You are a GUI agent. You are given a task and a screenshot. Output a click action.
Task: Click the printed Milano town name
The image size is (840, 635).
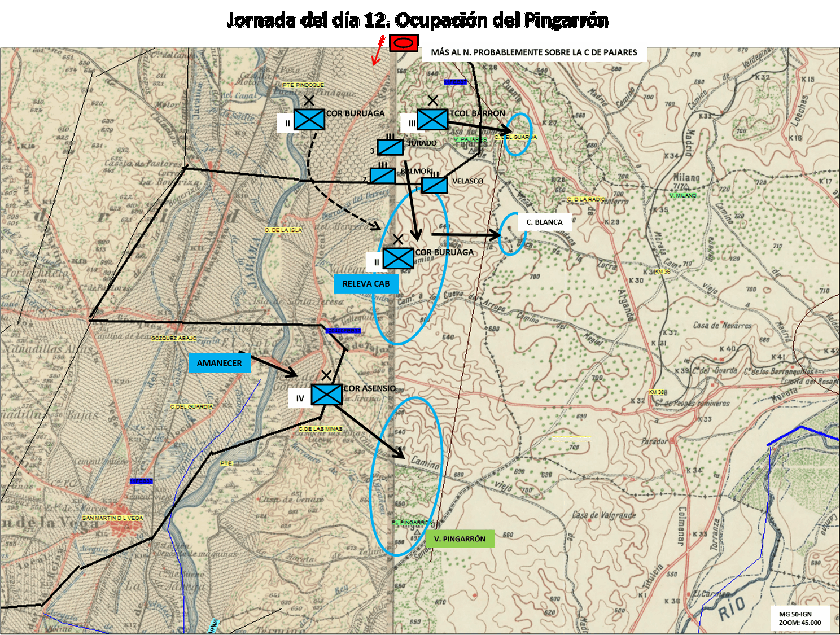click(686, 177)
